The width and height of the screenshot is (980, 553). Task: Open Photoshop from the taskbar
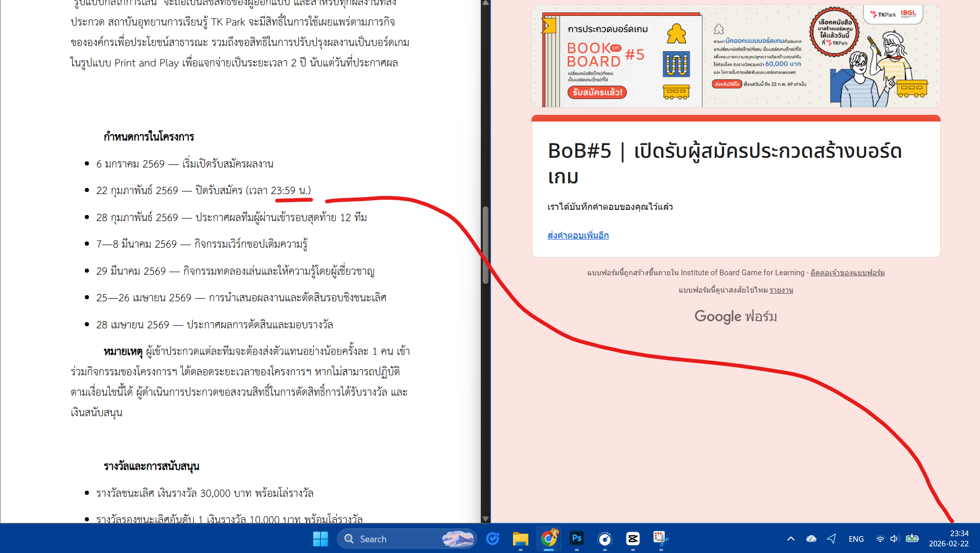tap(576, 539)
